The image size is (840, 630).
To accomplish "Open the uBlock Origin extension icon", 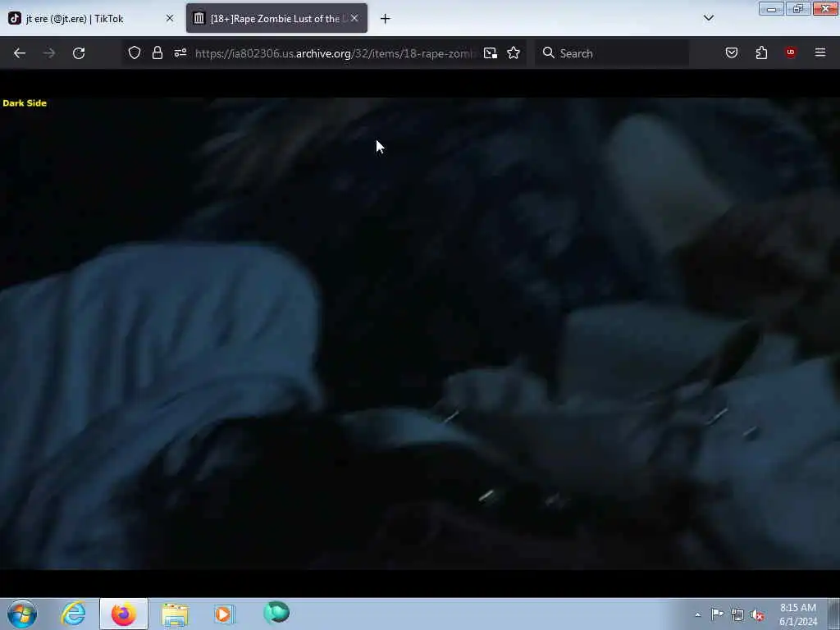I will (x=790, y=52).
